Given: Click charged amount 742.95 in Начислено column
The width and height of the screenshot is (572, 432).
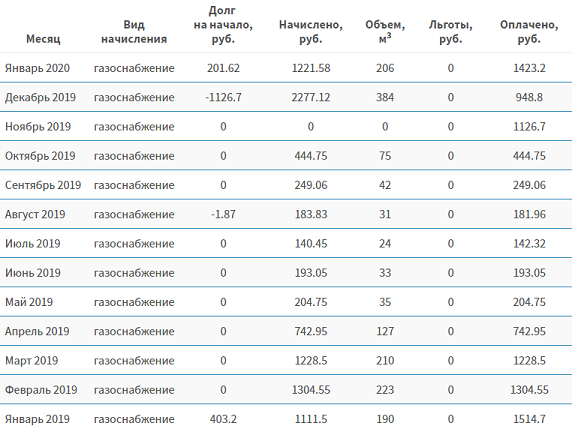Looking at the screenshot, I should [311, 331].
